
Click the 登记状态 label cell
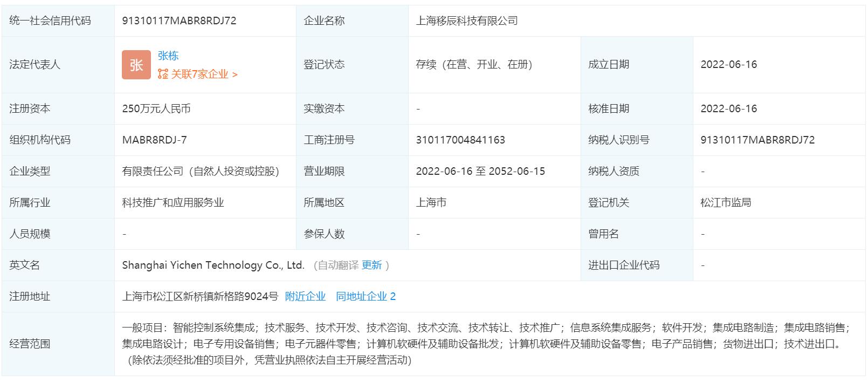click(352, 65)
